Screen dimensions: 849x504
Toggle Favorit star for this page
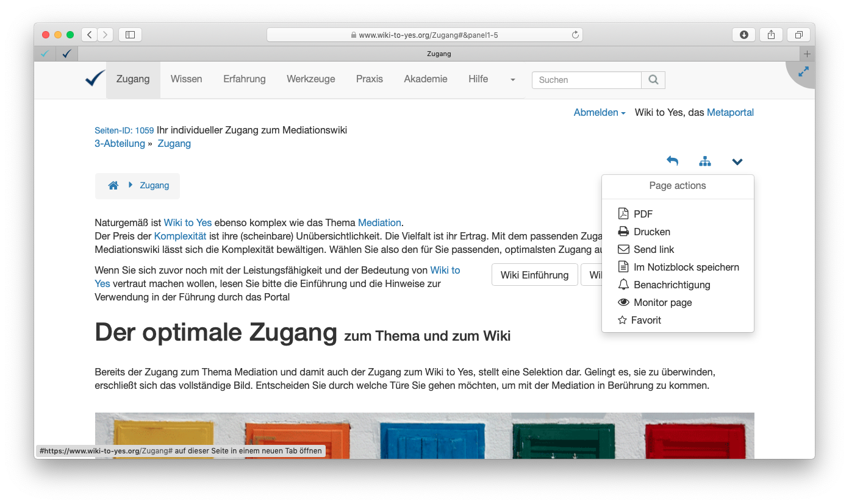click(x=645, y=320)
